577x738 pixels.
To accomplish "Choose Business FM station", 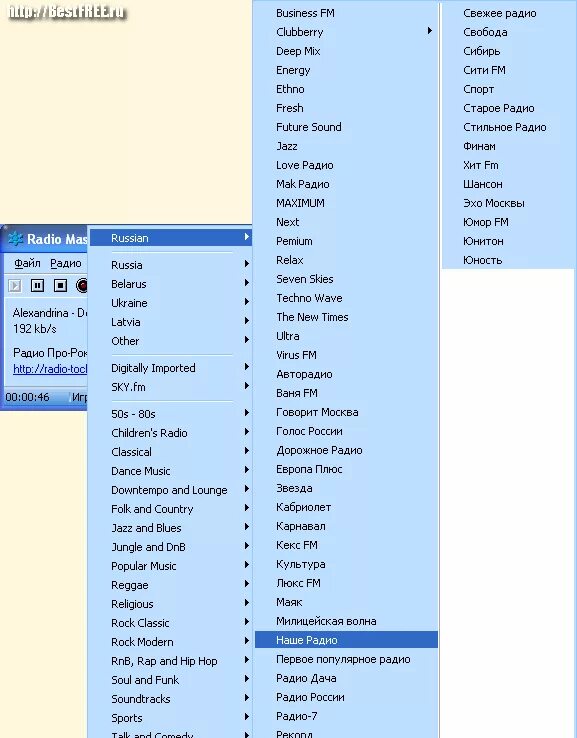I will click(346, 13).
